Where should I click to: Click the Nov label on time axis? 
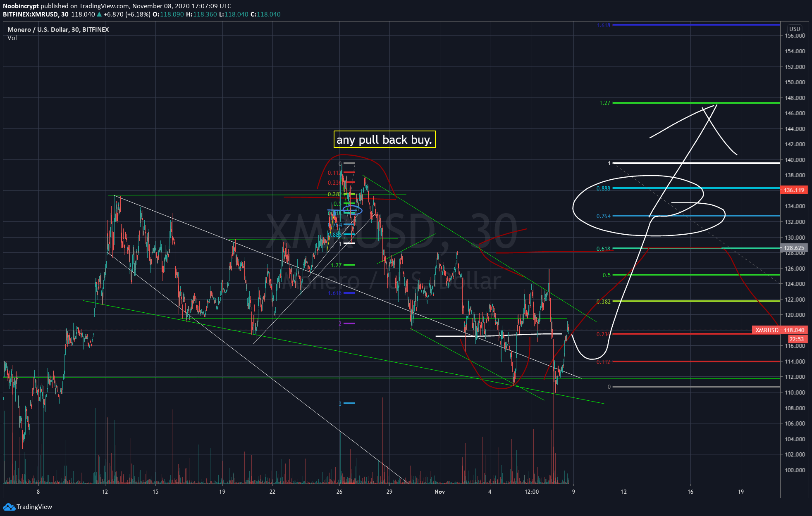click(x=439, y=492)
